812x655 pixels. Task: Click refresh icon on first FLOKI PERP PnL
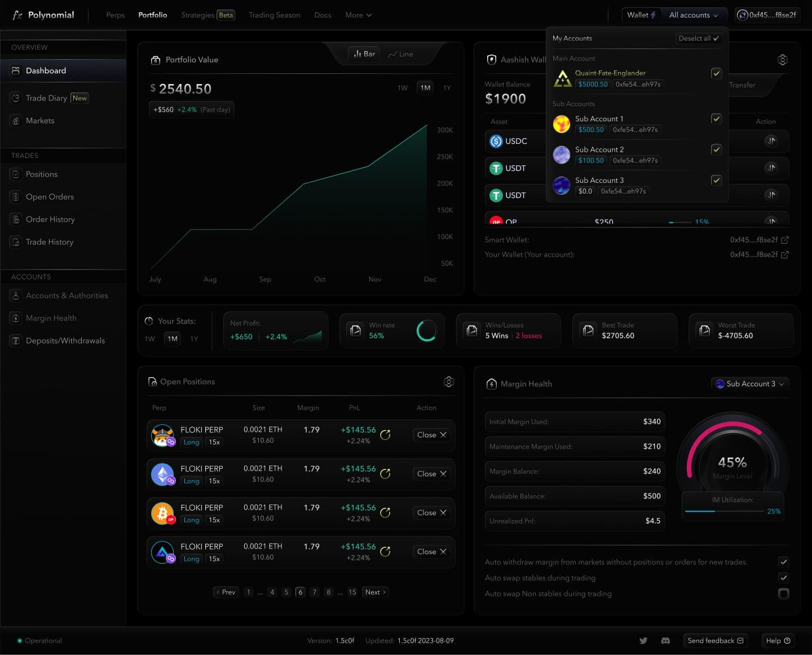tap(385, 435)
